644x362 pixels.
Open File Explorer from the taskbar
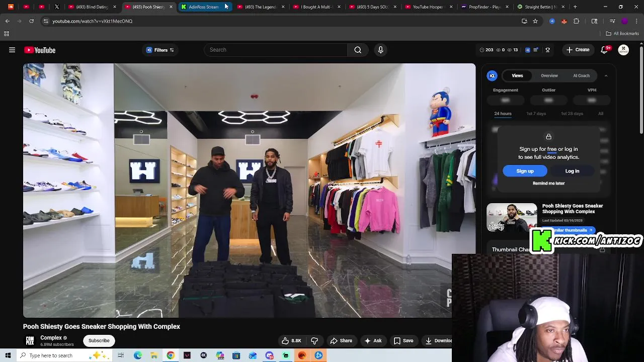tap(154, 355)
